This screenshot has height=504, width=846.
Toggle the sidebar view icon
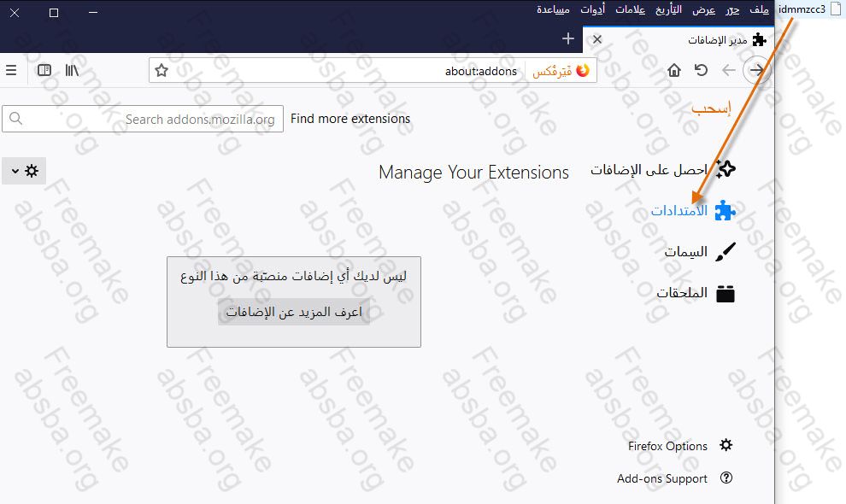pos(44,70)
